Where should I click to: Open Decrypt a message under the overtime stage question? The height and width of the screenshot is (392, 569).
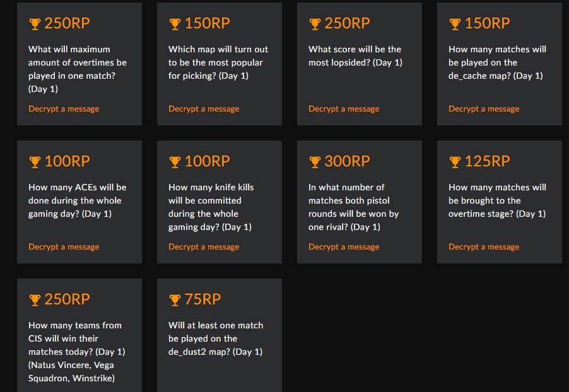(484, 247)
